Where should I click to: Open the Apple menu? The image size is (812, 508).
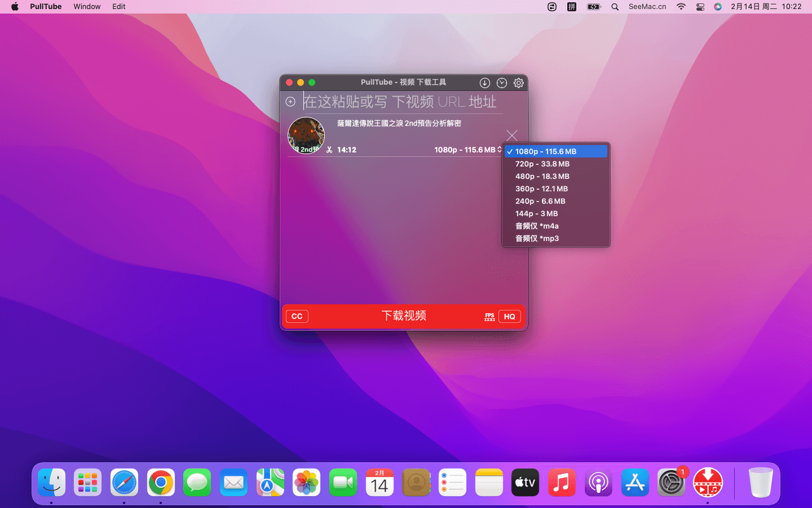15,7
